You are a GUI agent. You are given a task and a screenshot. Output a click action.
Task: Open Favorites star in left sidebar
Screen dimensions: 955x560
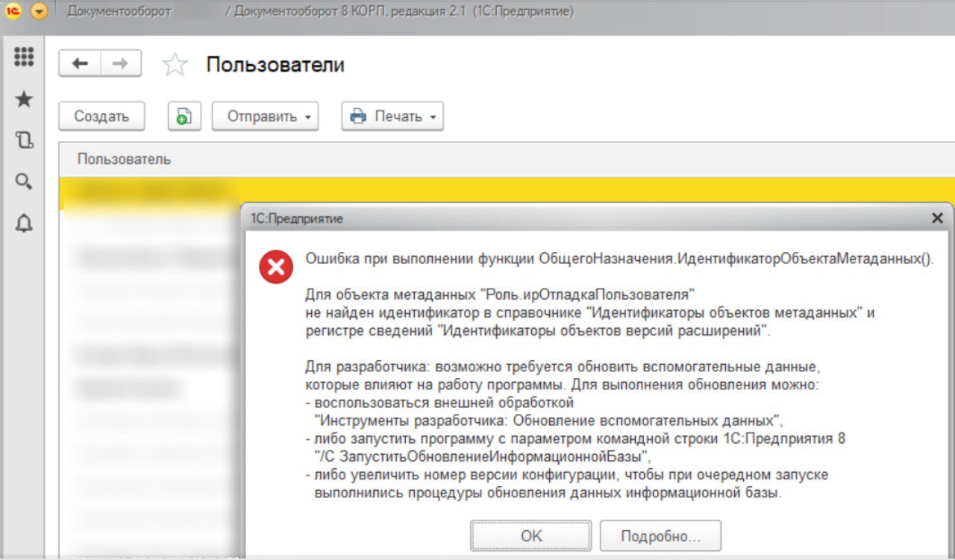(x=24, y=99)
